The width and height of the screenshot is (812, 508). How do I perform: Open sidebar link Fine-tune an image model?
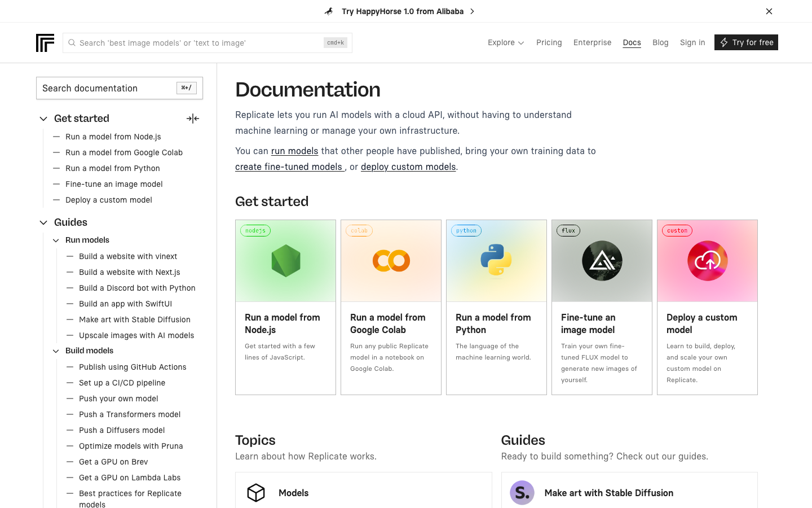114,184
